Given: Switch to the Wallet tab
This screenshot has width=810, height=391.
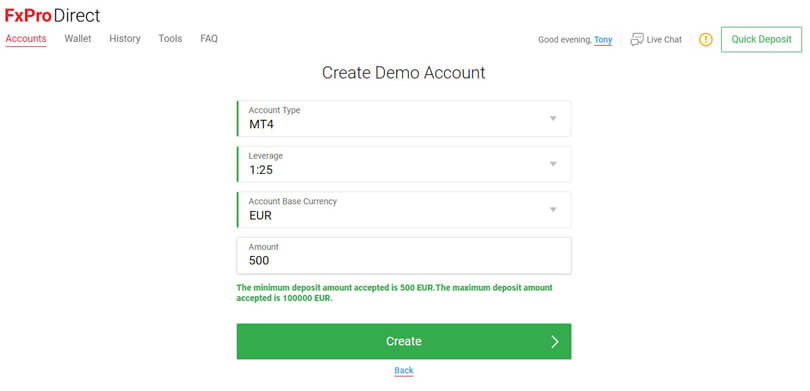Looking at the screenshot, I should coord(77,39).
